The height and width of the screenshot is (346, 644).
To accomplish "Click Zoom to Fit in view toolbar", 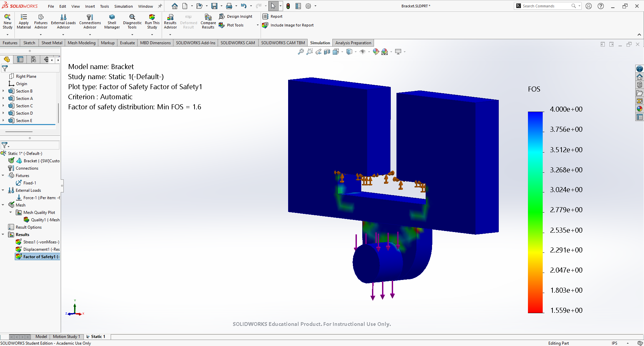I will 301,52.
